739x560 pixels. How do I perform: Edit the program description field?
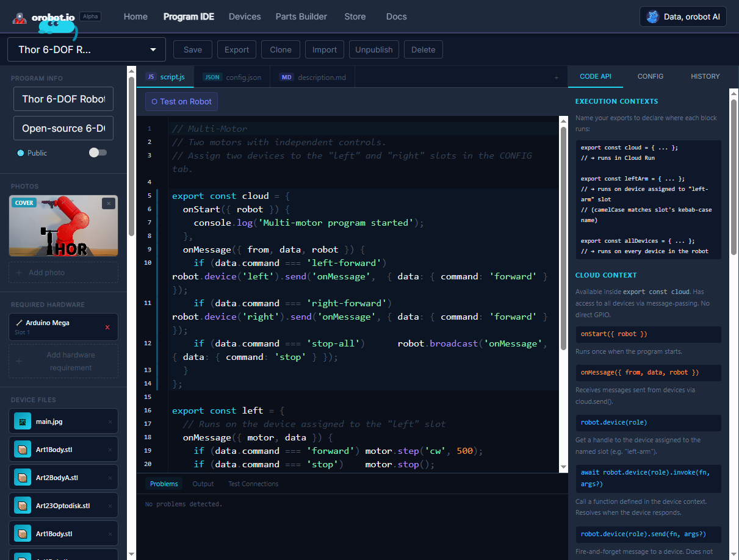tap(63, 128)
